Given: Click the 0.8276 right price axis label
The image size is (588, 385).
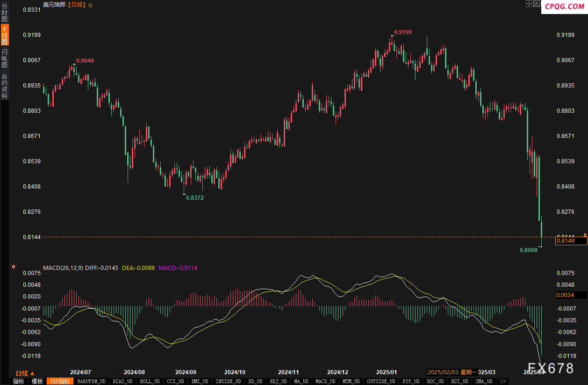Looking at the screenshot, I should click(x=566, y=212).
